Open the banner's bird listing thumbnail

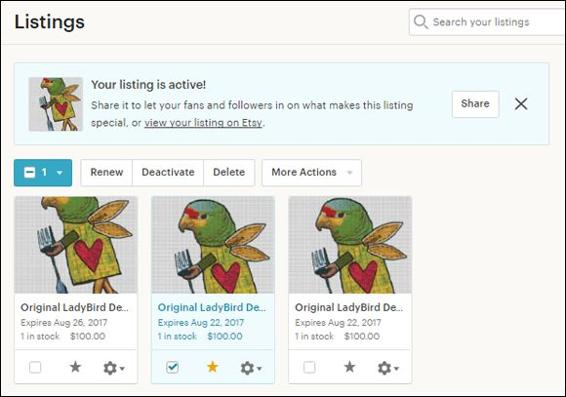[x=56, y=104]
